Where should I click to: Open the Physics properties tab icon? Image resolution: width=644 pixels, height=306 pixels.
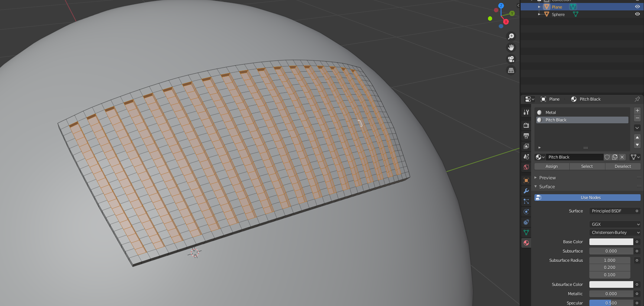(526, 212)
